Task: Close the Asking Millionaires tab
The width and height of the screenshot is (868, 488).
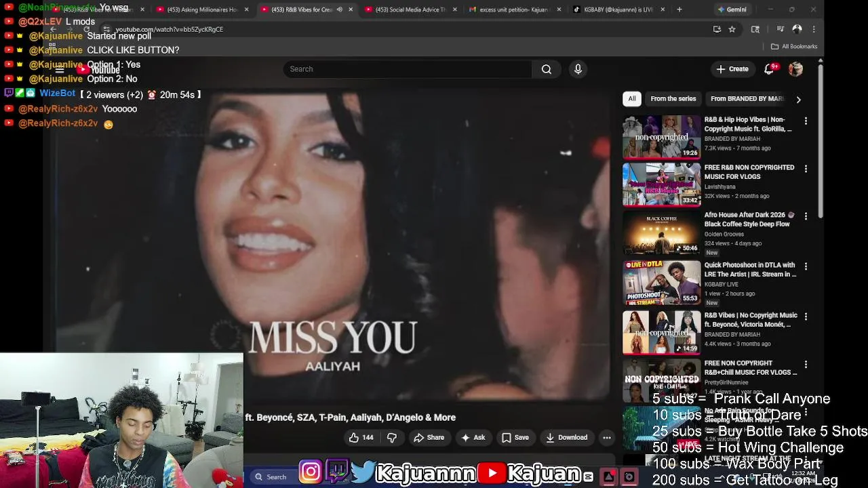Action: [x=246, y=9]
